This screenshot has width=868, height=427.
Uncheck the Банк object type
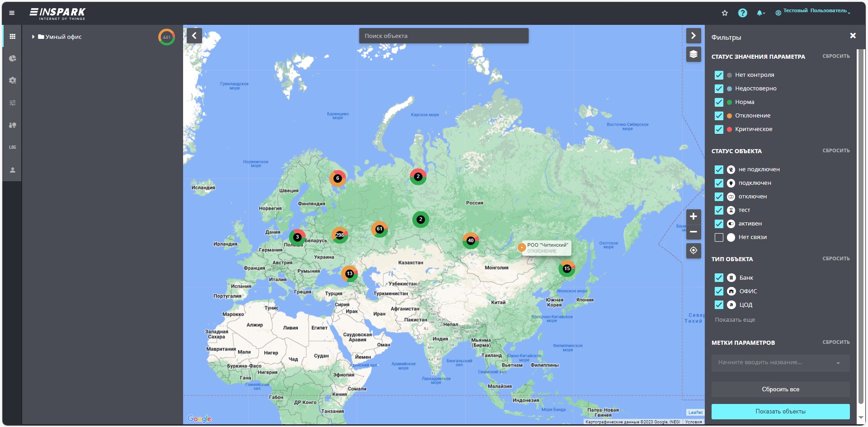[x=719, y=278]
